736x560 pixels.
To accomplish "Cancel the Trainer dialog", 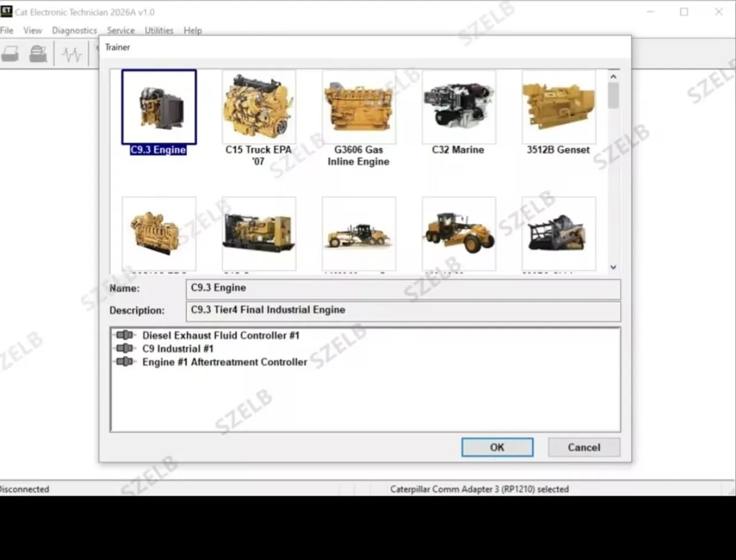I will (584, 447).
